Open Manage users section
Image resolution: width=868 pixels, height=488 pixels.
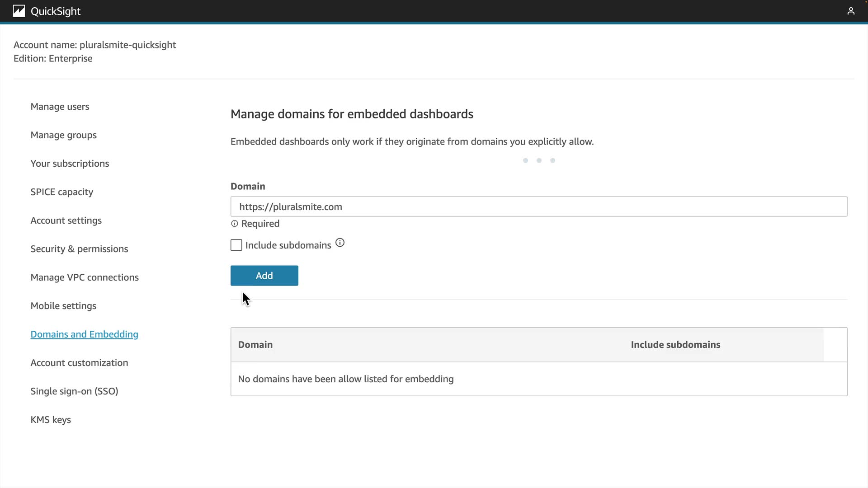click(60, 107)
